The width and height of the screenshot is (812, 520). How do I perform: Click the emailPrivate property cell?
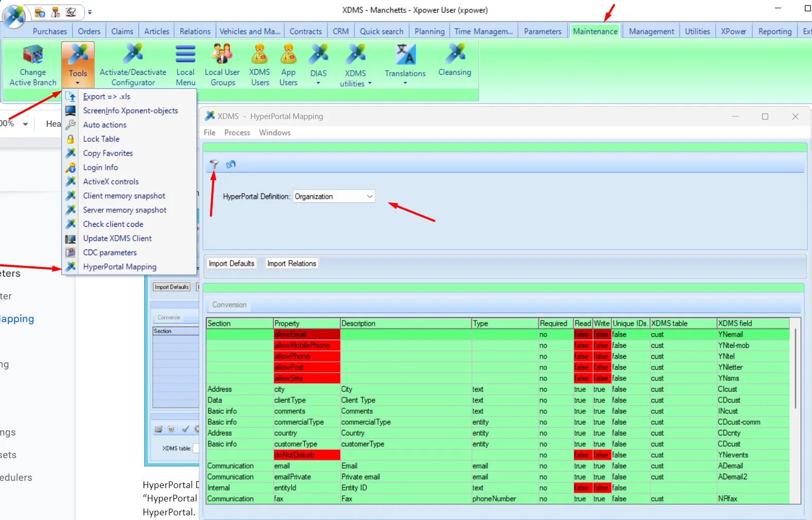click(307, 477)
